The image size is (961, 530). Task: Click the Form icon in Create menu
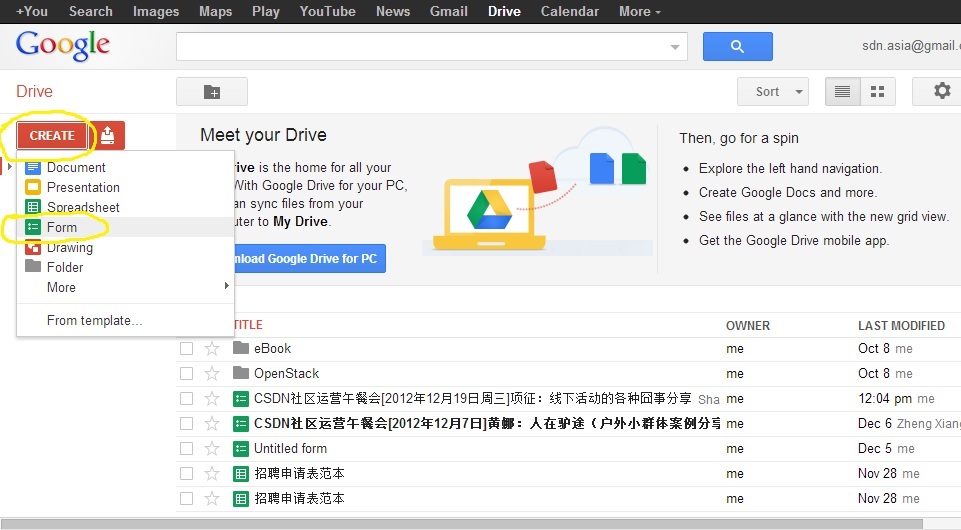33,227
